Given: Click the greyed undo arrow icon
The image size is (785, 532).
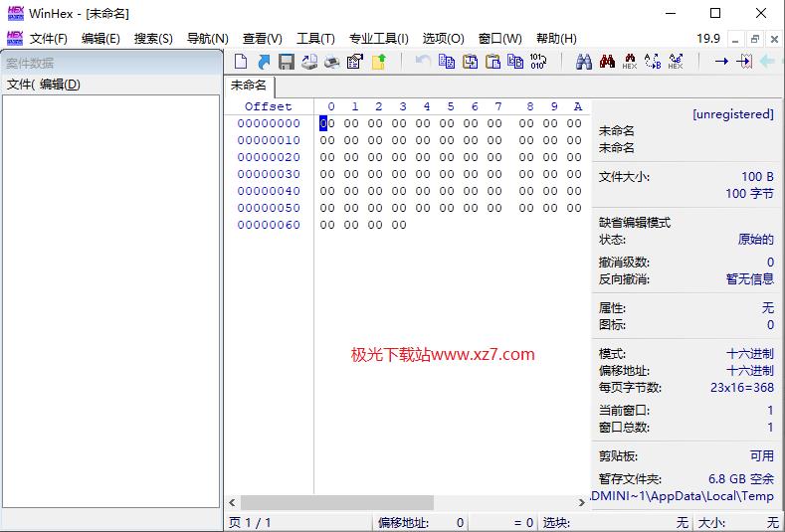Looking at the screenshot, I should tap(423, 62).
